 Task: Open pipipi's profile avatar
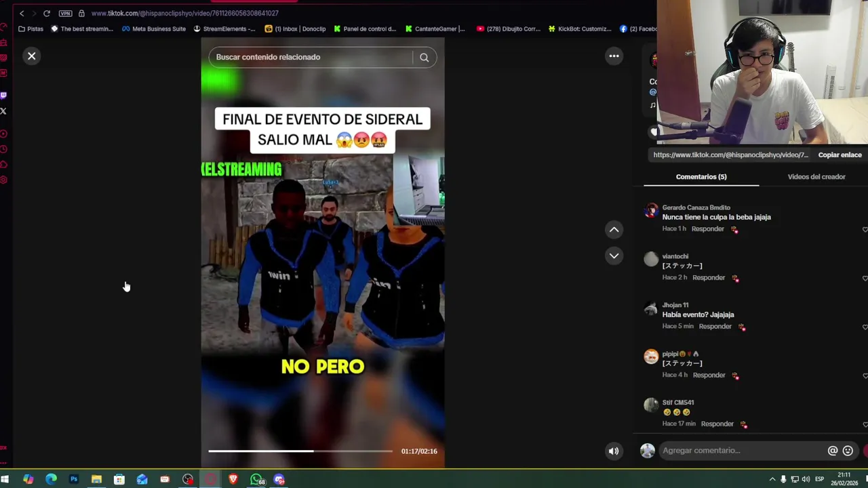651,357
